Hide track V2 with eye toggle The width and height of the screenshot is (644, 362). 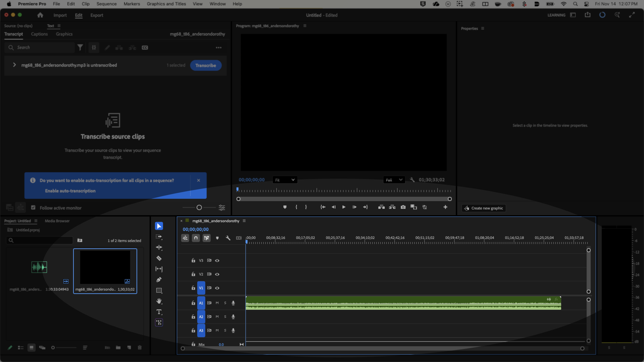[x=217, y=274]
